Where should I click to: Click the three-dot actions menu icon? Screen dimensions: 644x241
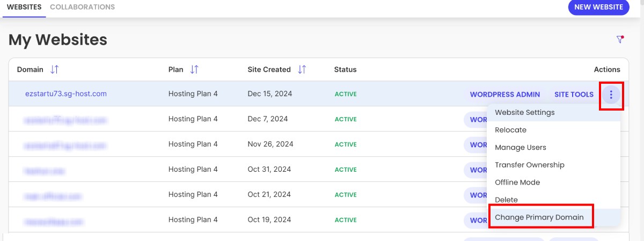point(611,95)
